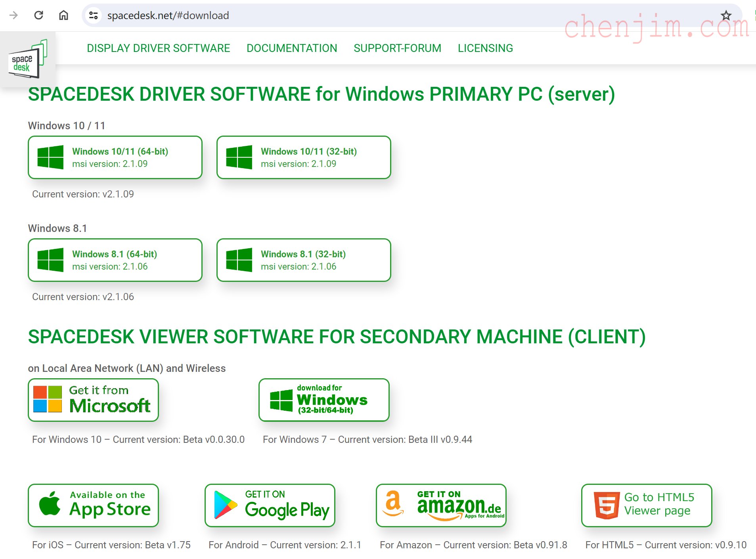Download Windows 10/11 (32-bit) driver
This screenshot has height=559, width=756.
click(304, 157)
